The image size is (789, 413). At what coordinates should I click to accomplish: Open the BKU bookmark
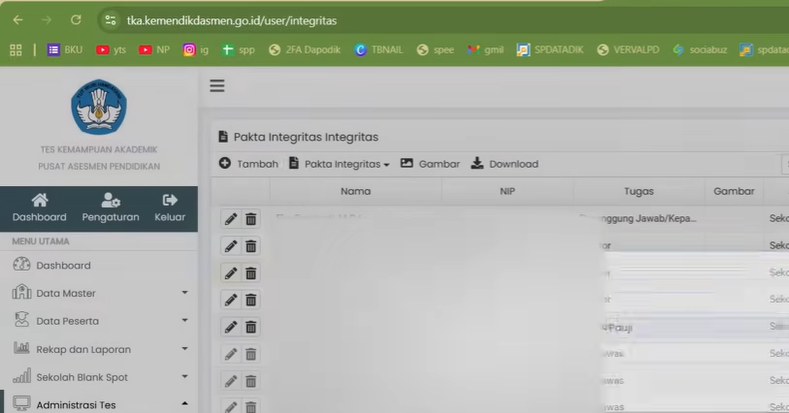pyautogui.click(x=65, y=50)
